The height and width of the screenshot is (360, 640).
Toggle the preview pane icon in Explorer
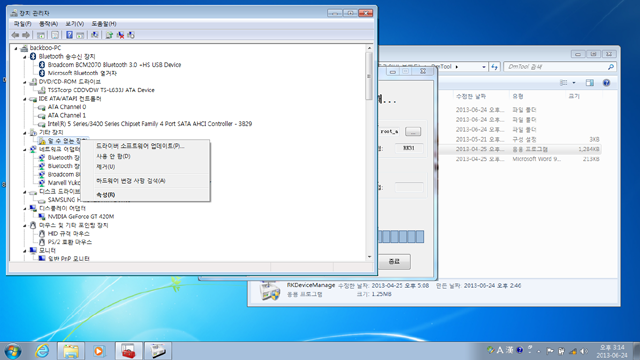click(x=590, y=83)
